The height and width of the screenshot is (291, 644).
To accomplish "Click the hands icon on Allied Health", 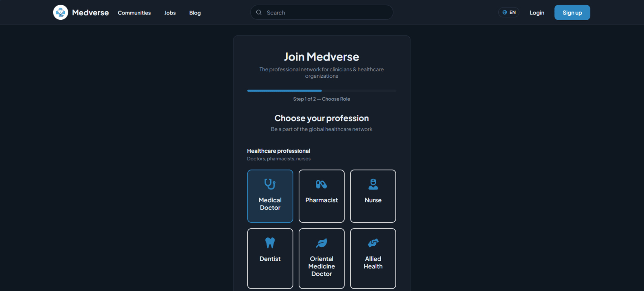I will [373, 243].
